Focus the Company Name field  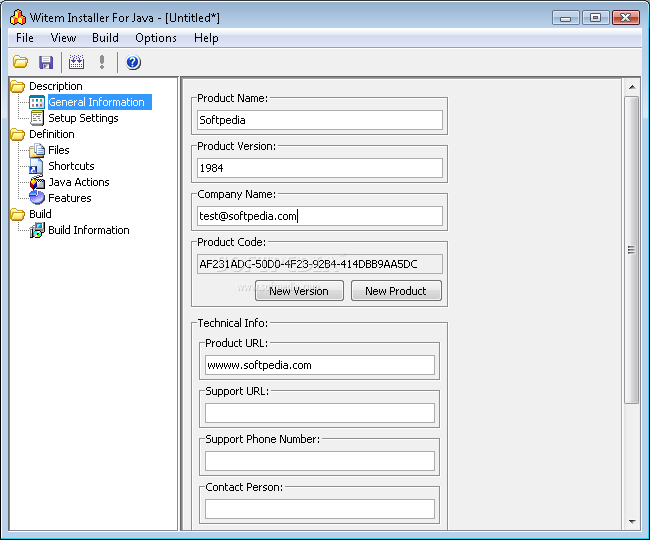[320, 216]
